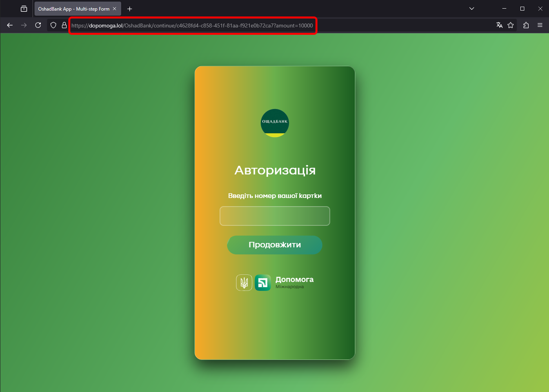Bookmark this page with the star
This screenshot has width=549, height=392.
(511, 25)
